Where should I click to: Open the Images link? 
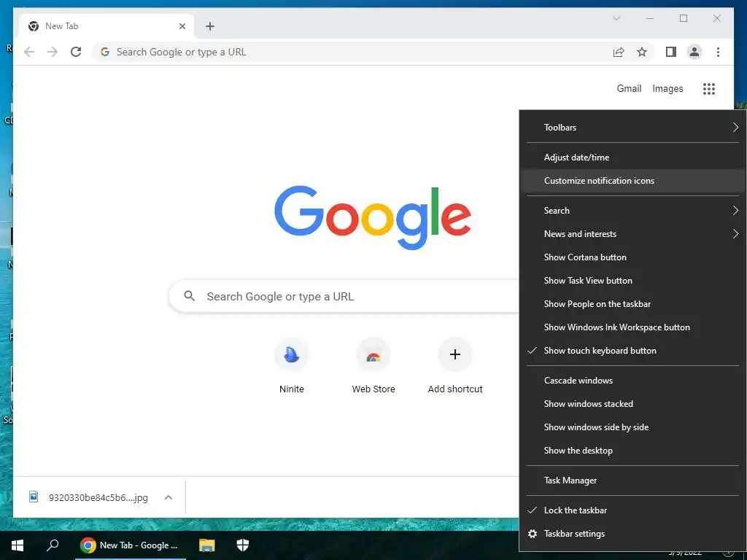pos(667,88)
